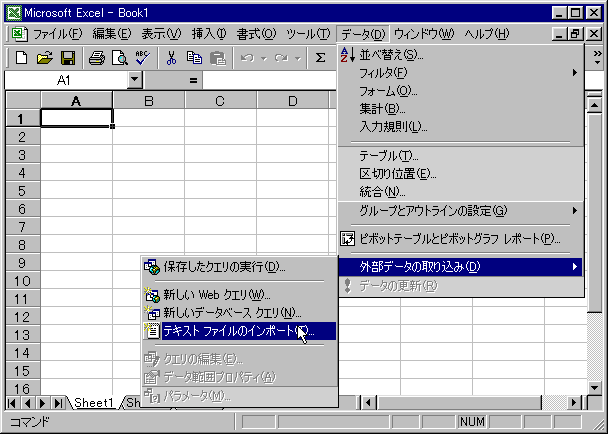Click the Copy toolbar icon
608x434 pixels.
point(194,58)
